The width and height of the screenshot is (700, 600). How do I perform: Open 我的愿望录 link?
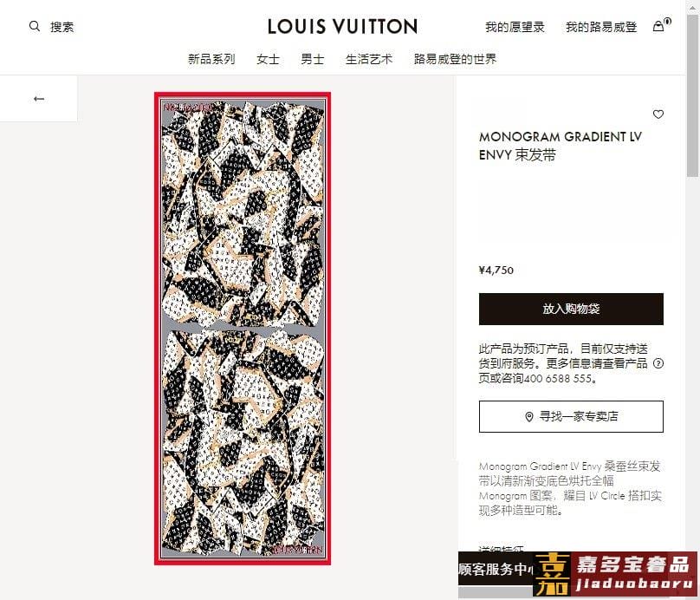pyautogui.click(x=515, y=27)
